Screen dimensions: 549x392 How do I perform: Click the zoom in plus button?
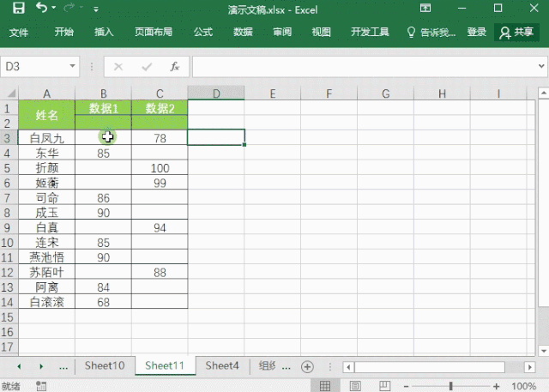496,386
